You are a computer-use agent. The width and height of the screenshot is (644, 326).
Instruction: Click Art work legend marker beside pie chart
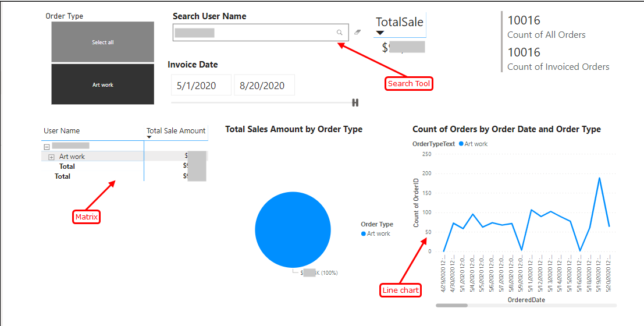tap(364, 234)
